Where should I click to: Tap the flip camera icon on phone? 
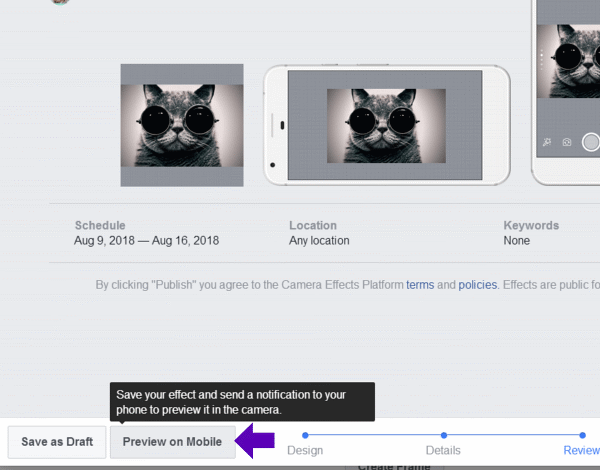pos(567,143)
